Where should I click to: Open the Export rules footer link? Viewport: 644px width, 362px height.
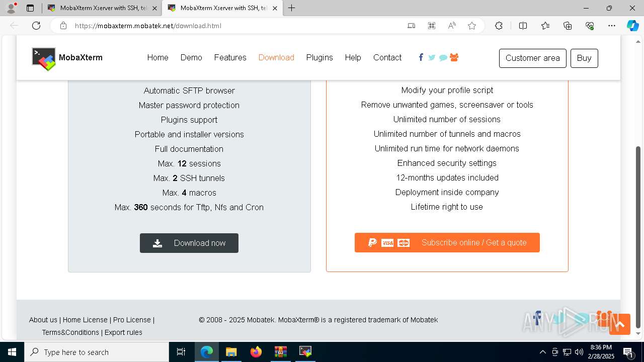[x=123, y=332]
